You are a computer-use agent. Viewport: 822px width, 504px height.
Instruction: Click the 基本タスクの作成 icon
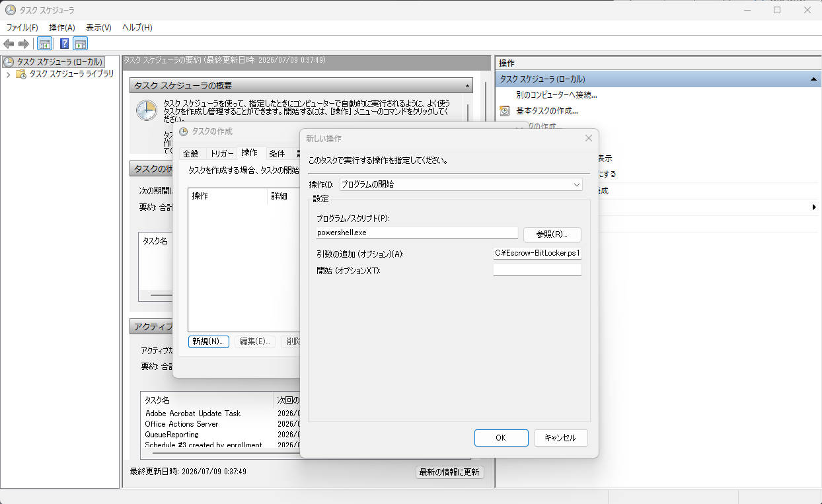click(x=505, y=110)
